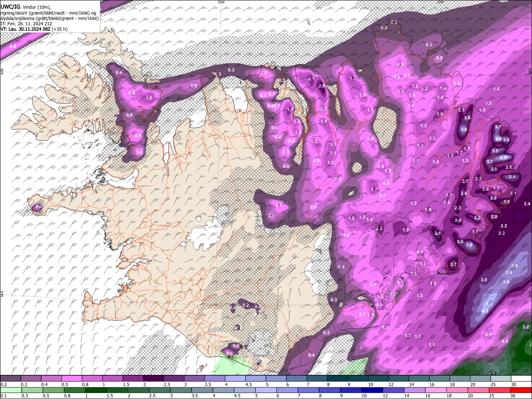The width and height of the screenshot is (532, 399).
Task: Click the 'slydda/snjókoma' header line
Action: coord(49,18)
